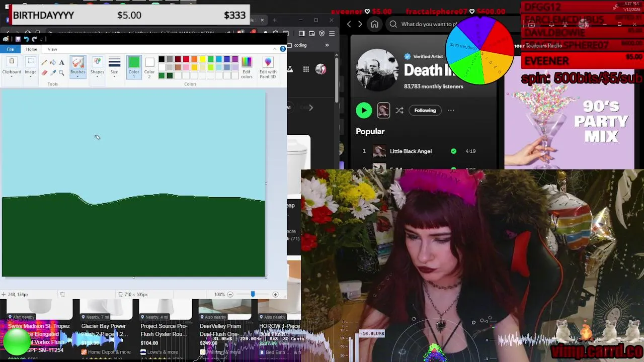Pick the yellow color swatch

coord(202,59)
